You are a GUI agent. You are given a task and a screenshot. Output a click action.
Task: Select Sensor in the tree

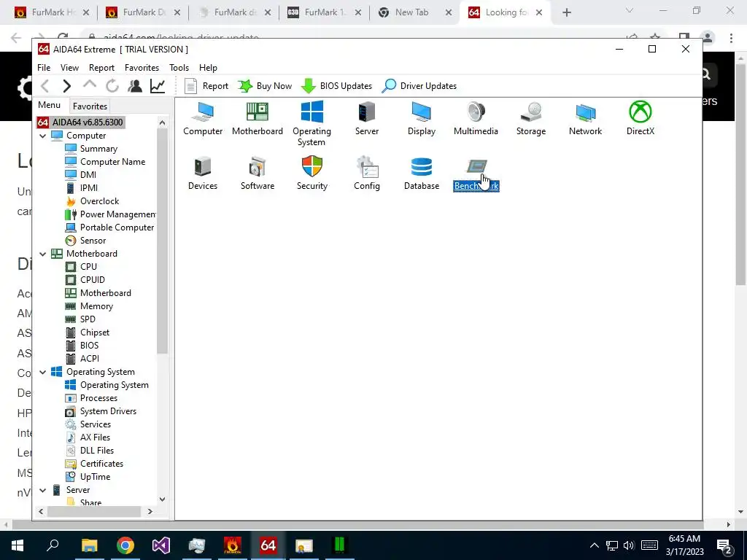[x=85, y=241]
